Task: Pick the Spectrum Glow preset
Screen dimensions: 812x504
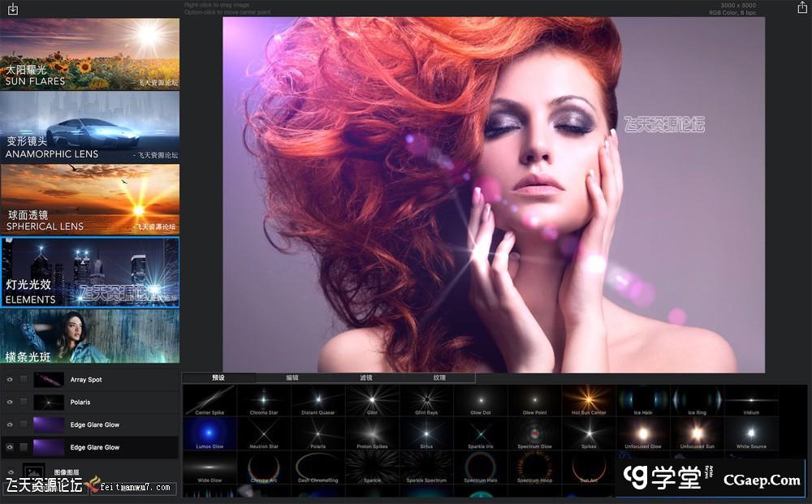Action: coord(534,434)
